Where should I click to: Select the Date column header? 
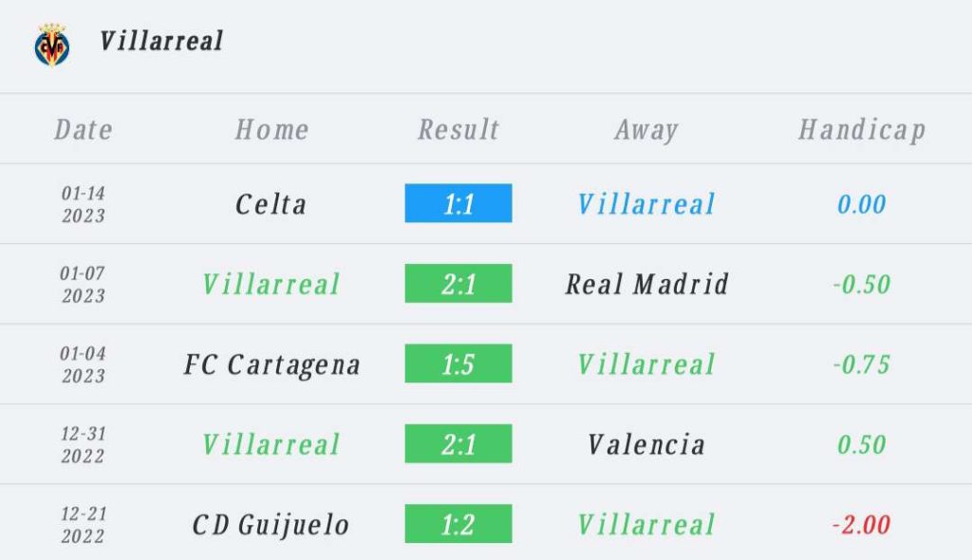84,130
